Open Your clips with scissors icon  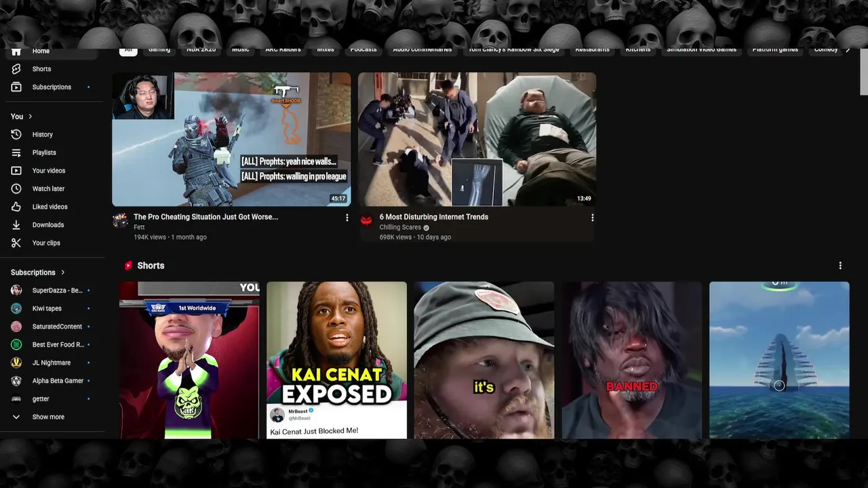tap(46, 243)
